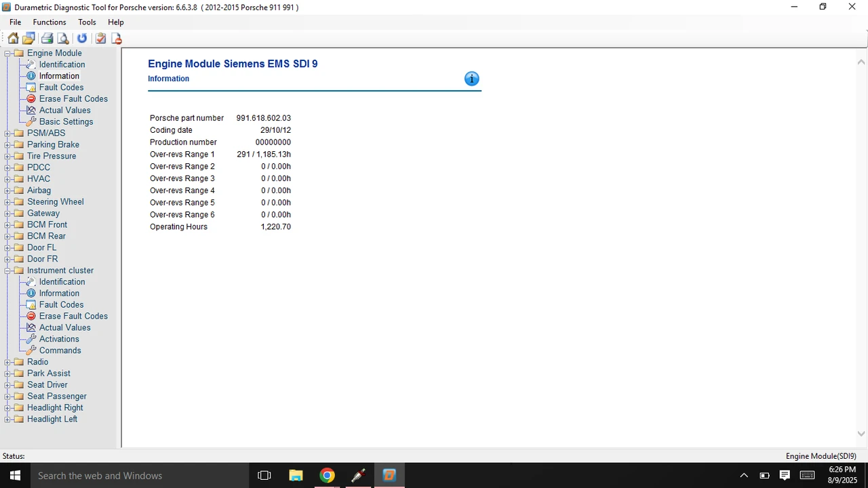Open the File menu
The height and width of the screenshot is (488, 868).
coord(15,22)
